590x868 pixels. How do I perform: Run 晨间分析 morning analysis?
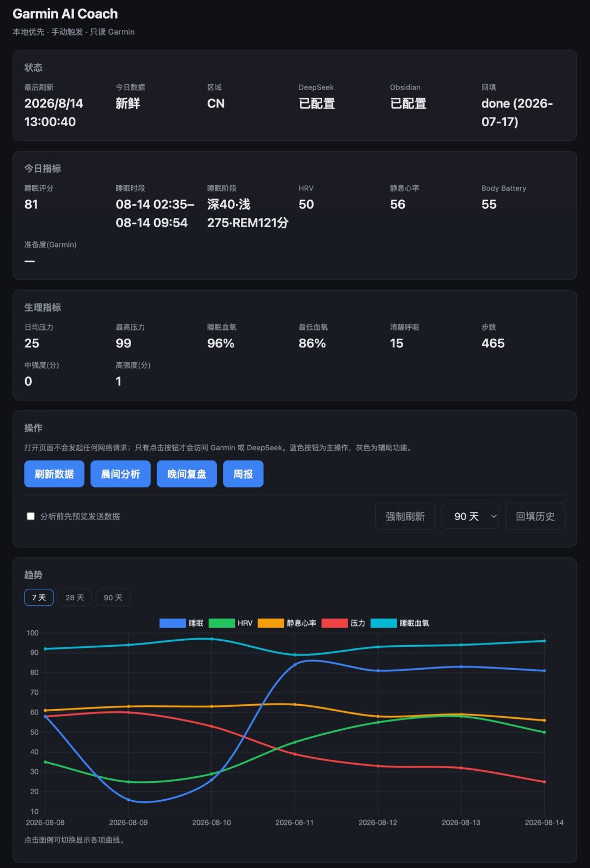pos(120,474)
